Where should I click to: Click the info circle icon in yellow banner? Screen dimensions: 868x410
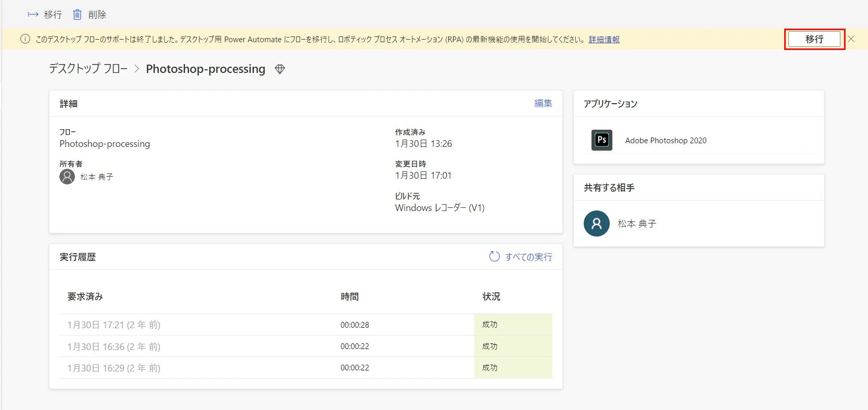pos(25,39)
